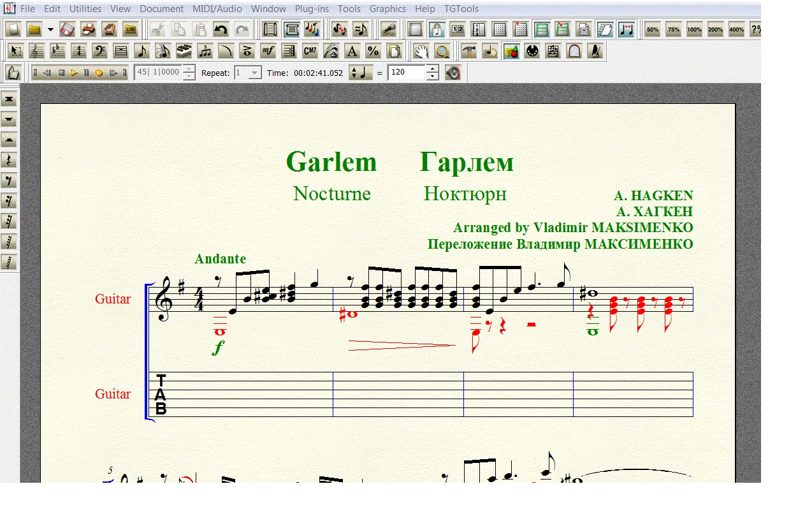Select the Tempo tool (metronome)
Viewport: 812px width, 521px height.
(595, 52)
